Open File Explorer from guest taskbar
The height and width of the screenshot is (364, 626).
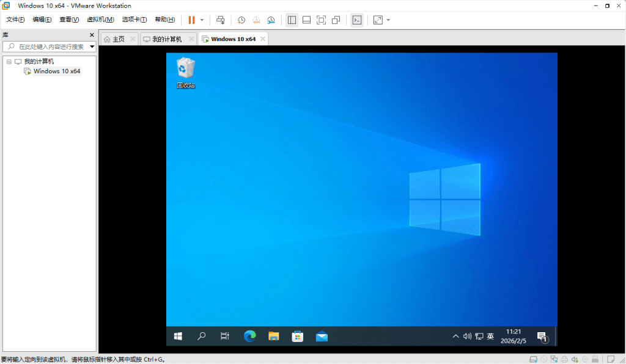[x=273, y=337]
